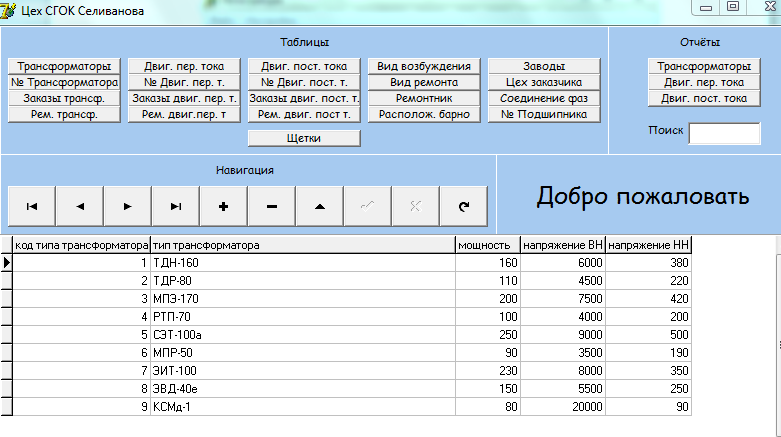Screen dimensions: 781x437
Task: Click column header код типа трансформатора
Action: 82,245
